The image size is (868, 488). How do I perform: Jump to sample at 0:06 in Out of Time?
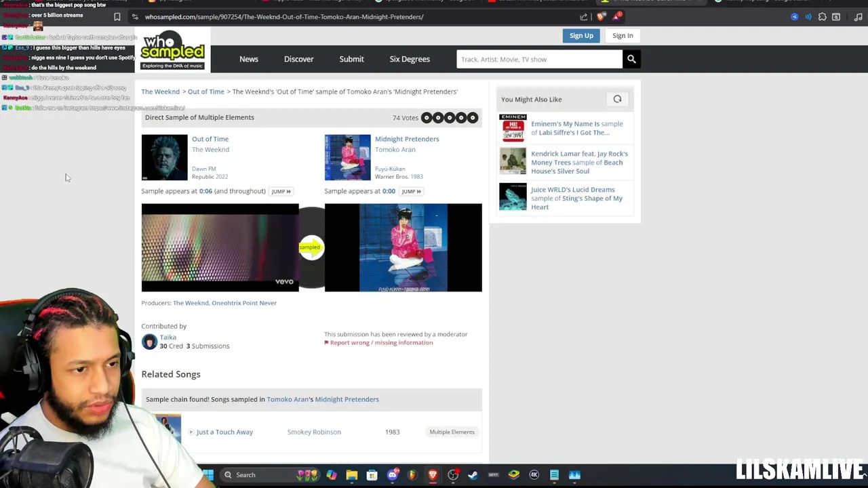pyautogui.click(x=281, y=192)
